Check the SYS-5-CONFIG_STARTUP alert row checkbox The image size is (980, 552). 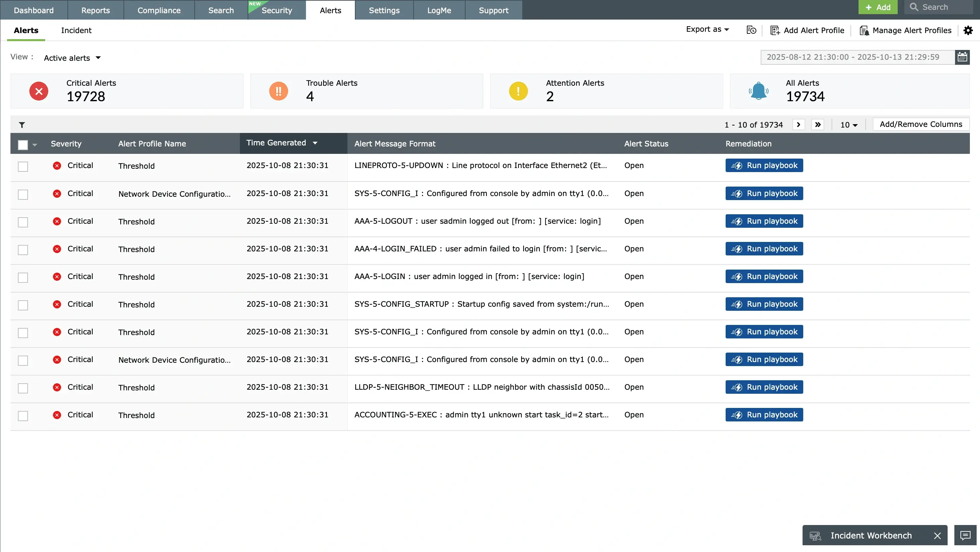coord(23,305)
